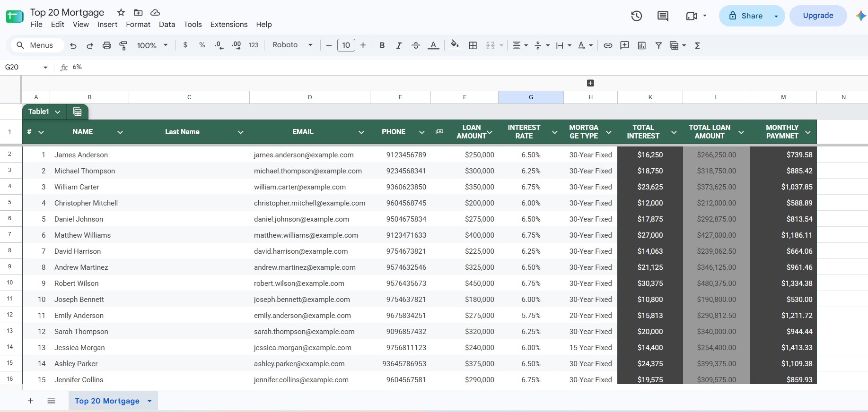Click the Share button
The image size is (868, 412).
743,16
